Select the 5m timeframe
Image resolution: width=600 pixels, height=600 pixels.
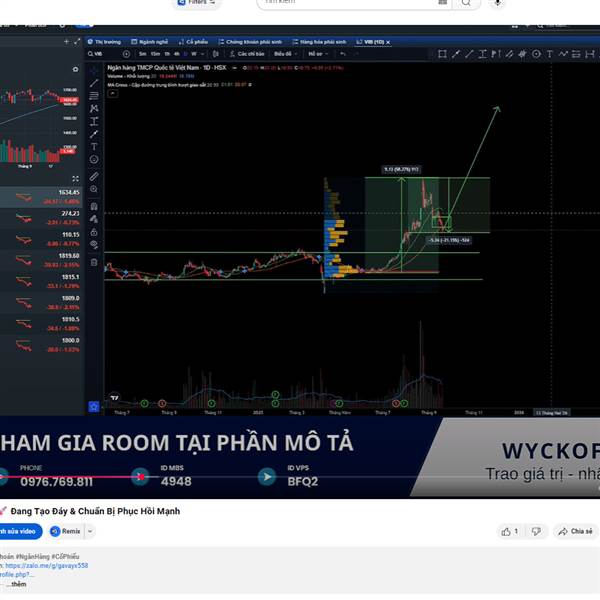[143, 54]
